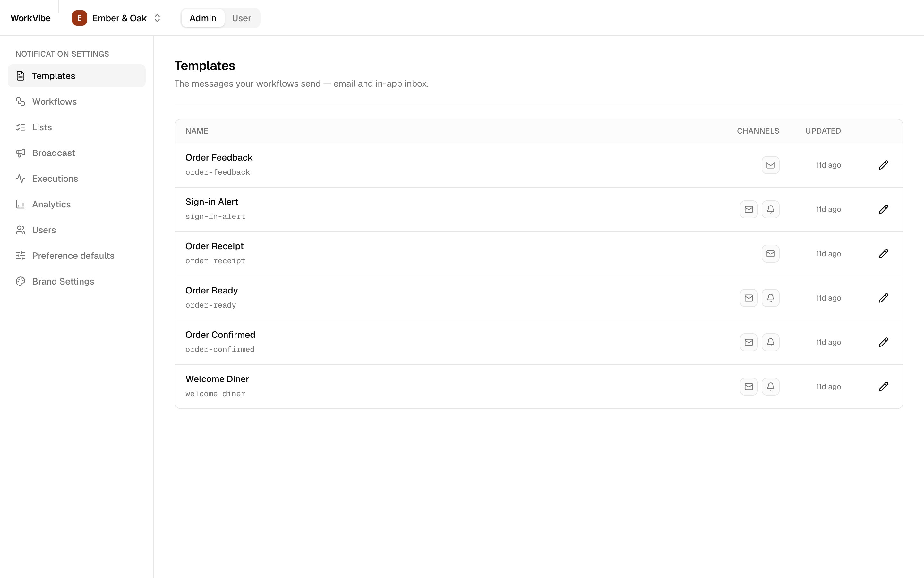Click the Workflows icon in sidebar
The width and height of the screenshot is (924, 578).
pos(21,101)
